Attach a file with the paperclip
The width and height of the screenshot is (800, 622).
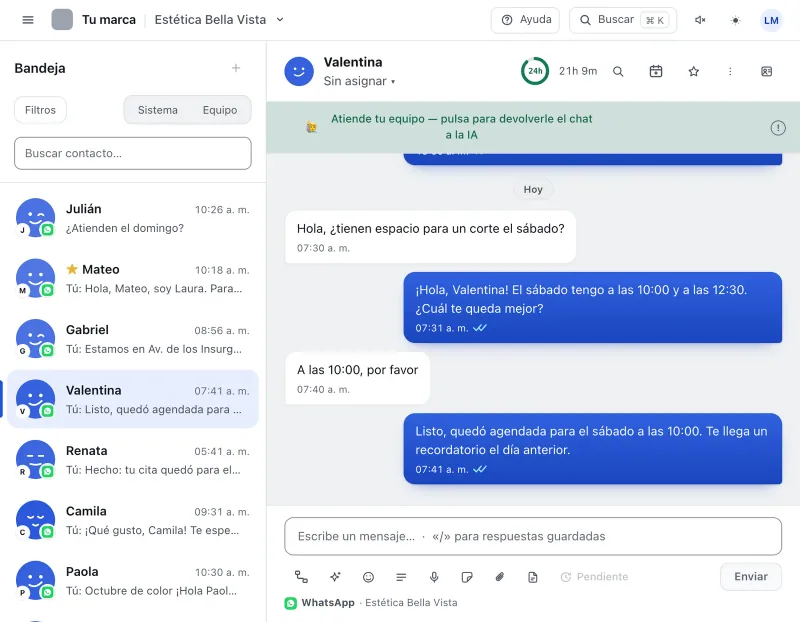499,577
